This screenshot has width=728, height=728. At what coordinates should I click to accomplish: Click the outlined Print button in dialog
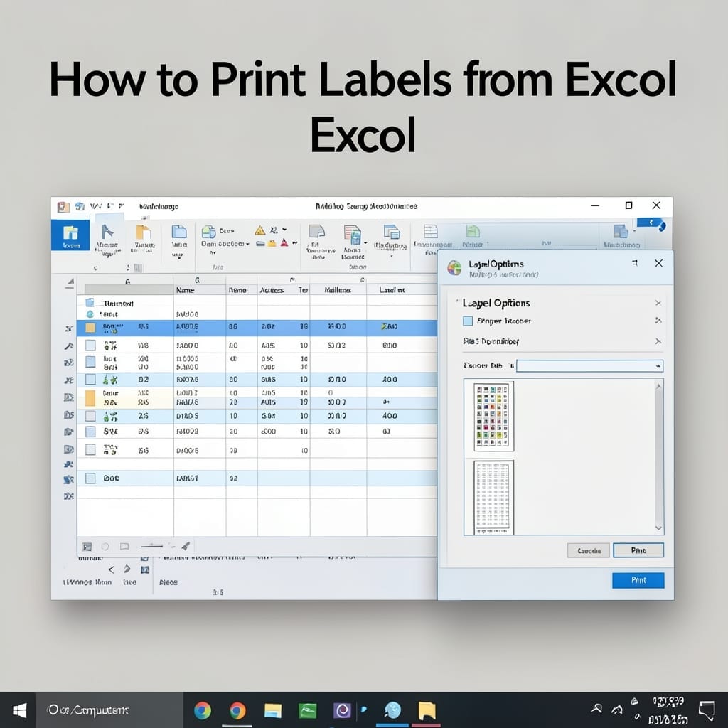(x=638, y=550)
